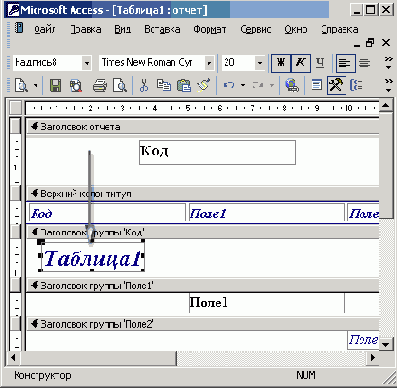Click the Заголовок отчета section bar
397x388 pixels.
203,127
